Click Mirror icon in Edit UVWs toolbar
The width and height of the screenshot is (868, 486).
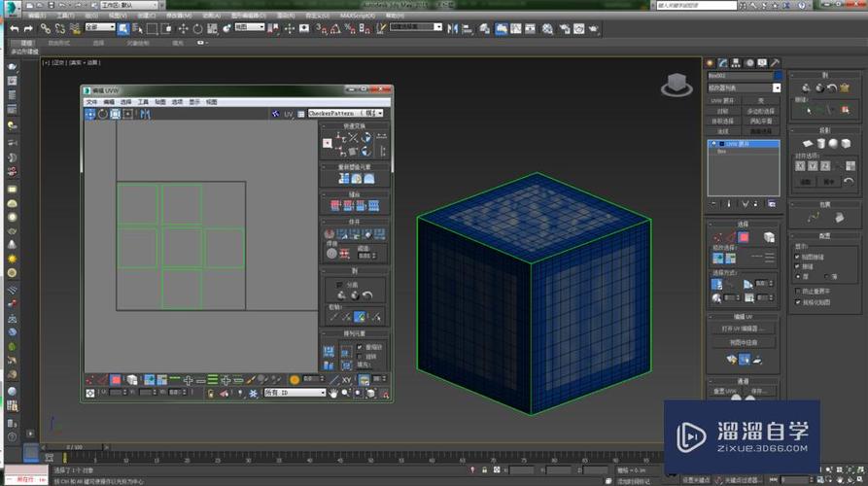145,114
